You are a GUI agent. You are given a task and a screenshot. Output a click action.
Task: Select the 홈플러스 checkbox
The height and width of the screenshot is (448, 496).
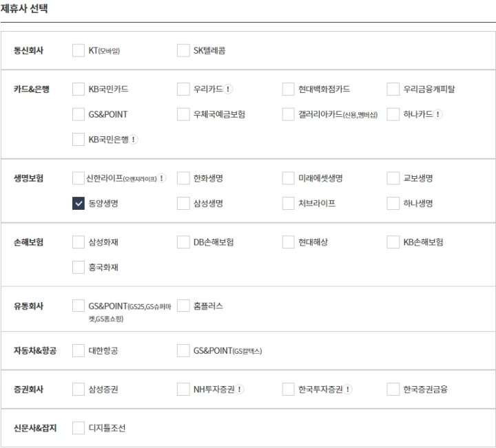coord(183,306)
